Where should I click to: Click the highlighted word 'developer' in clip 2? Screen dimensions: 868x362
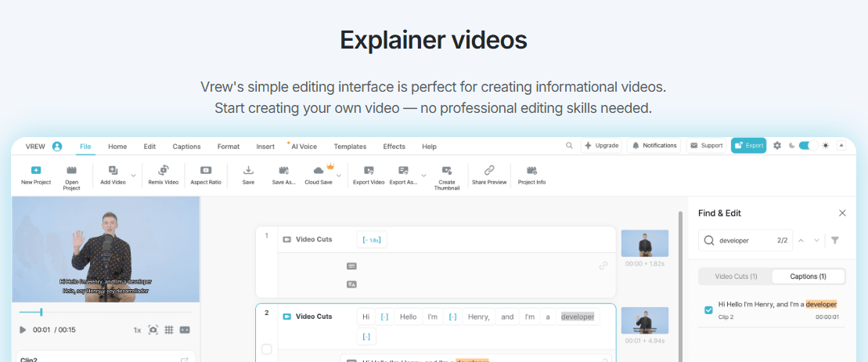(578, 317)
